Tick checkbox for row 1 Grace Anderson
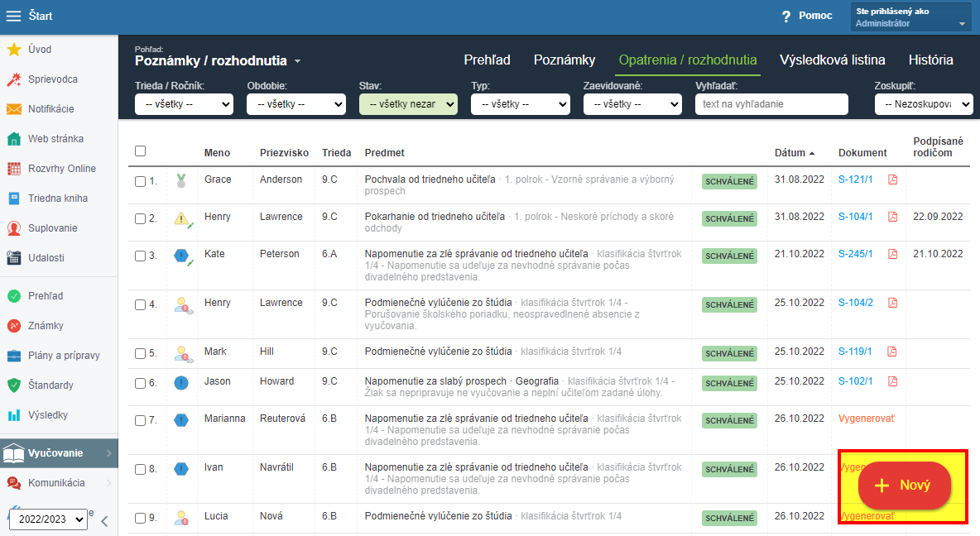The image size is (980, 536). 140,182
